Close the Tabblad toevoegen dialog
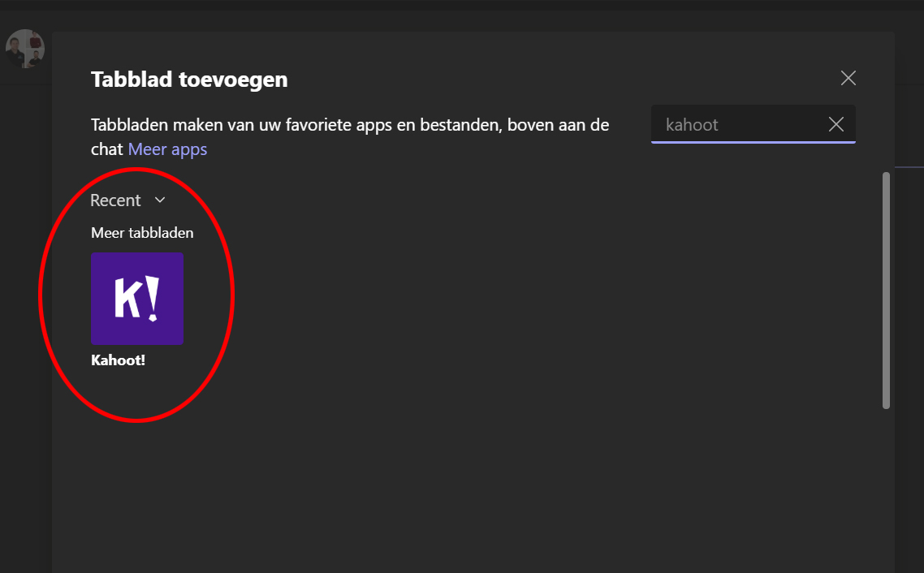 pos(848,78)
